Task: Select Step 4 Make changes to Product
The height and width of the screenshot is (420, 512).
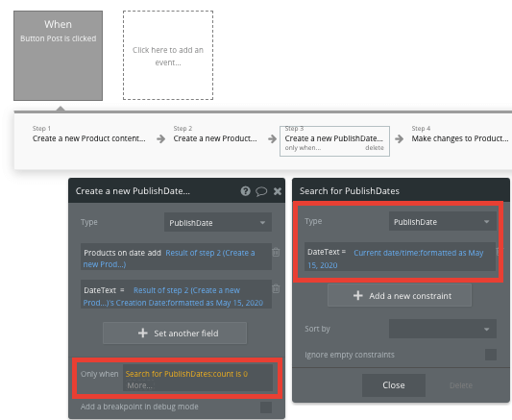Action: tap(460, 135)
